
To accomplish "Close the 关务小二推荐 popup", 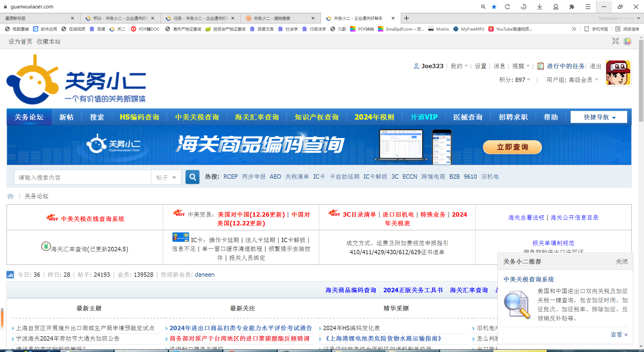I will point(622,262).
